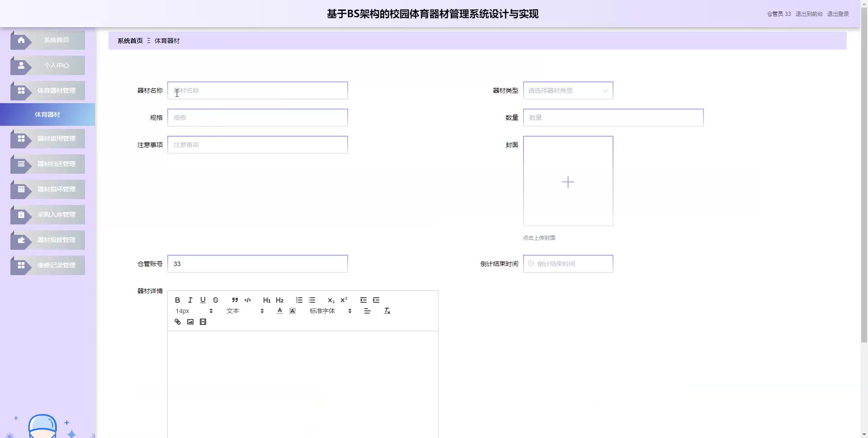Toggle strikethrough formatting in the editor
Image resolution: width=868 pixels, height=438 pixels.
[216, 300]
